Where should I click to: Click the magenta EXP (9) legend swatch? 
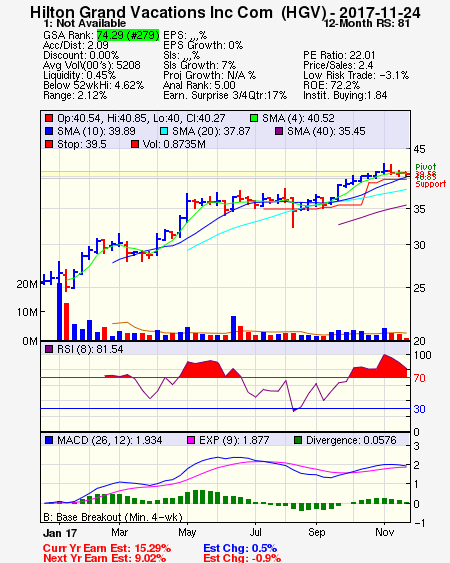(x=191, y=440)
